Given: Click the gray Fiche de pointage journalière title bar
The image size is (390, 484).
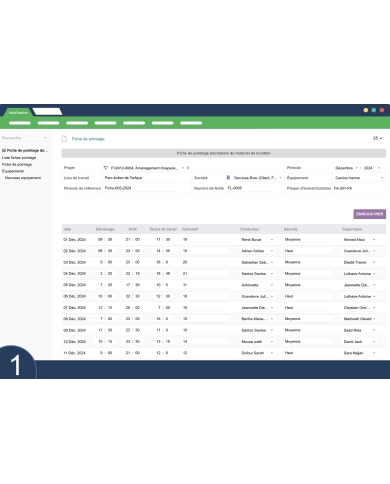Looking at the screenshot, I should tap(224, 153).
